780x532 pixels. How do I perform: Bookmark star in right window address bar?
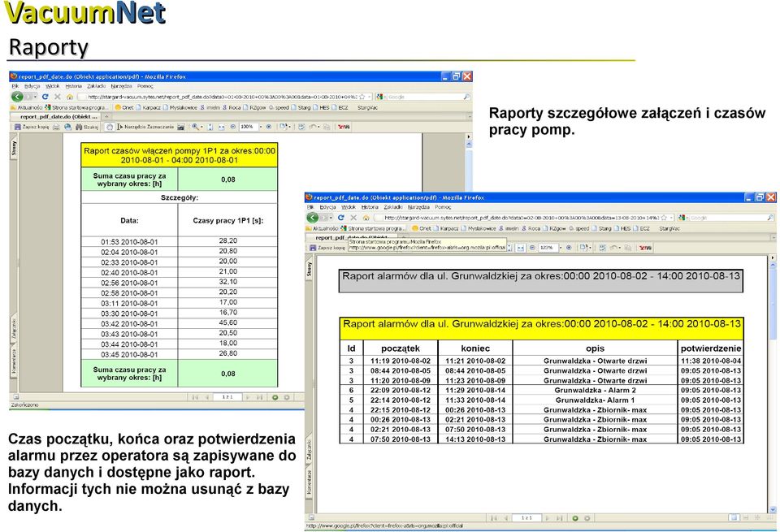point(664,218)
